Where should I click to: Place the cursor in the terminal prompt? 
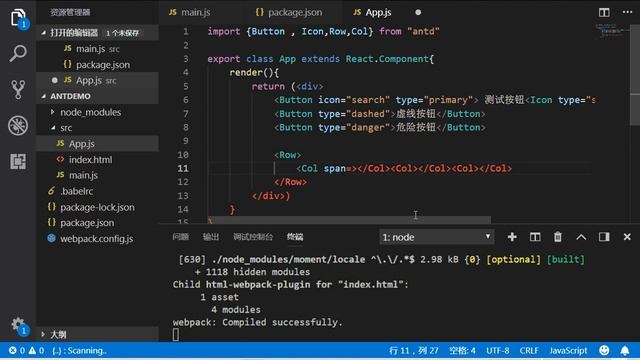[x=176, y=335]
